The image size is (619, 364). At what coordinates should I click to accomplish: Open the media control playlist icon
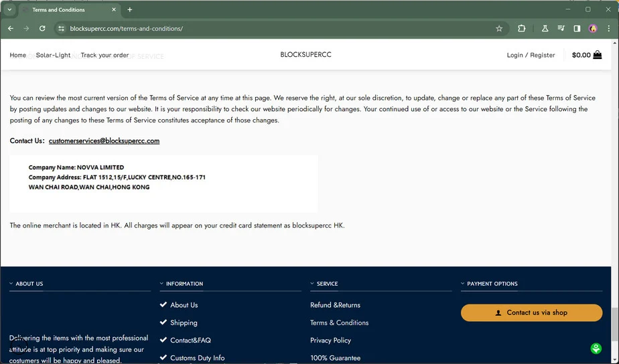pyautogui.click(x=561, y=29)
